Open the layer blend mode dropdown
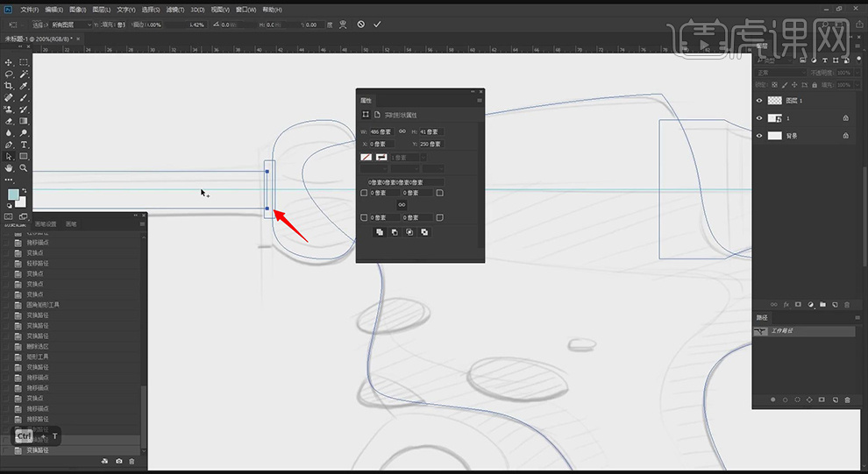Viewport: 868px width, 474px height. pos(780,74)
